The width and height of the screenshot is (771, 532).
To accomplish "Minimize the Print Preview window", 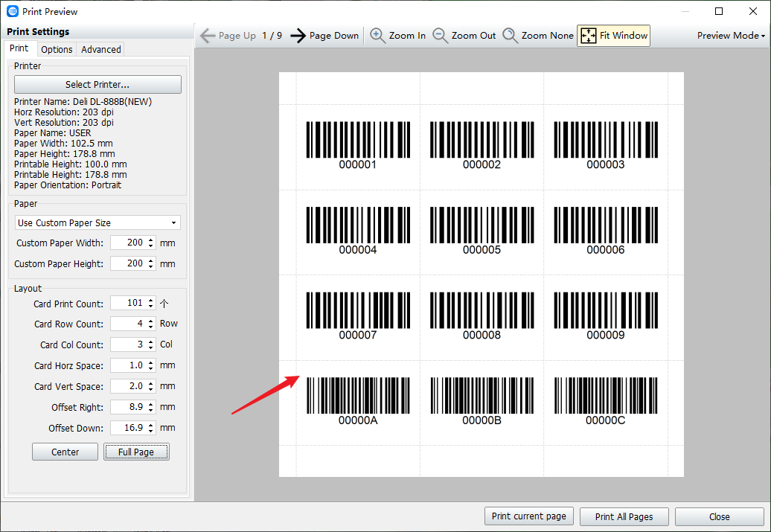I will coord(685,11).
